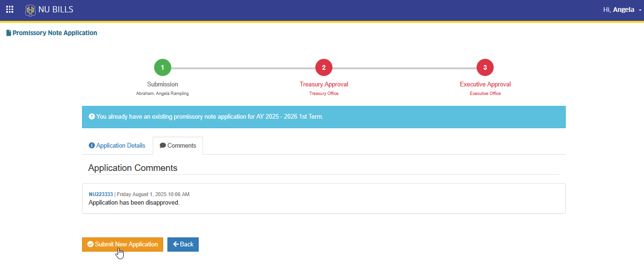Click the NU shield logo
This screenshot has width=644, height=273.
coord(30,9)
